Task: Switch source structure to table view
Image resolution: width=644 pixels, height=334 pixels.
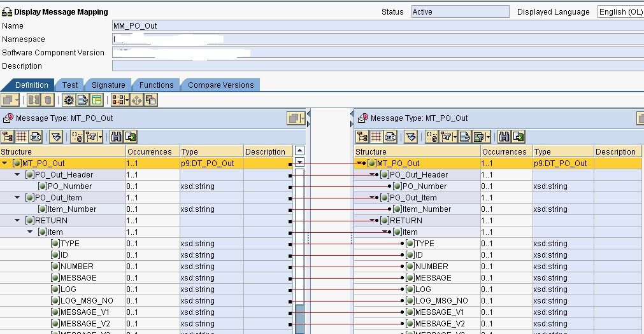Action: pos(20,136)
